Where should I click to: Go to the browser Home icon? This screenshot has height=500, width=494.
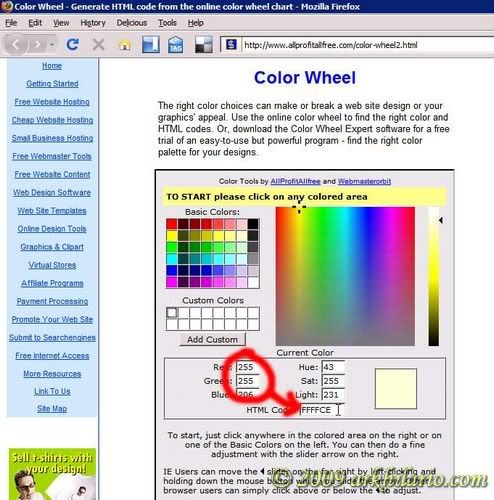tap(125, 45)
